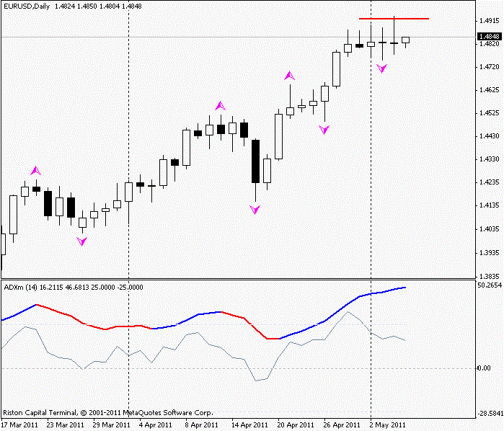
Task: Click the 50.2654 indicator scale value
Action: pos(490,285)
